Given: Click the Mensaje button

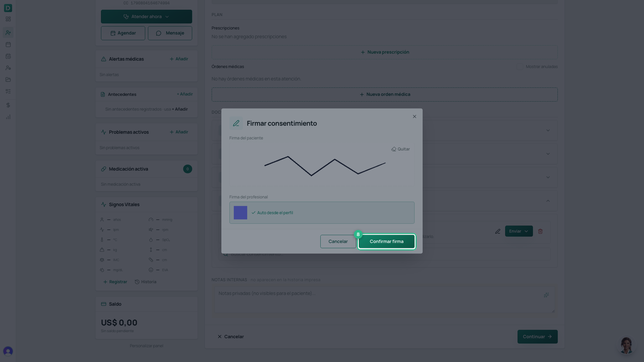Looking at the screenshot, I should 170,33.
